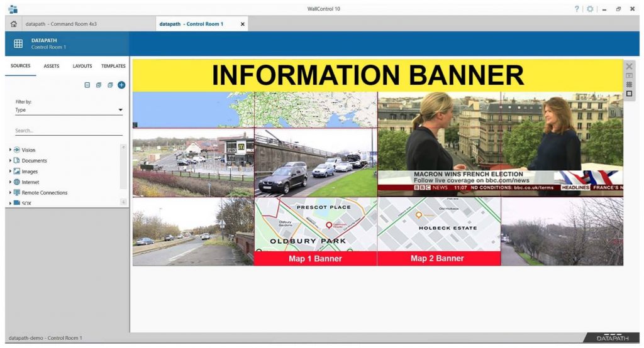Clear the wall with the X tool
The width and height of the screenshot is (644, 348).
pyautogui.click(x=629, y=66)
